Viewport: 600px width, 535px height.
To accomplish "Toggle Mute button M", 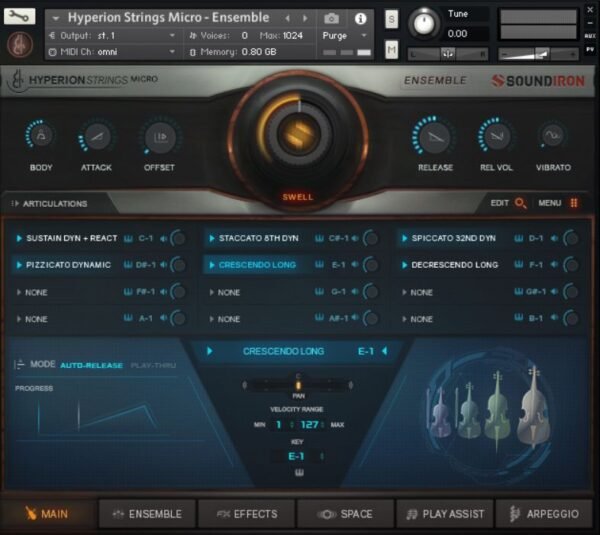I will [x=391, y=50].
